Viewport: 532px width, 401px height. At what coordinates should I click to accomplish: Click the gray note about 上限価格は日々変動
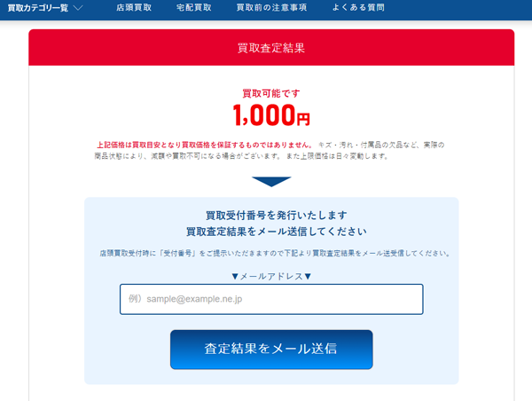pos(337,156)
